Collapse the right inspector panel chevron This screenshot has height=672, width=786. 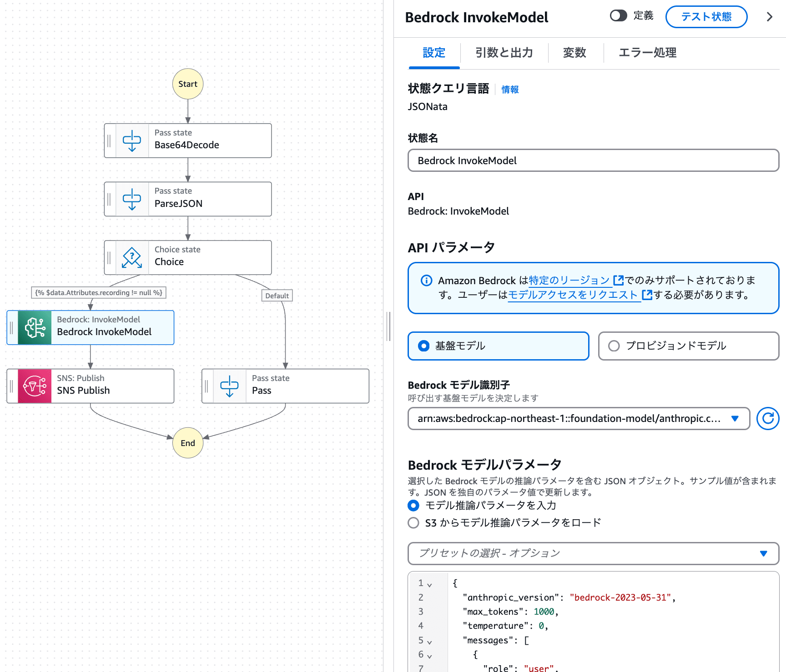tap(770, 17)
